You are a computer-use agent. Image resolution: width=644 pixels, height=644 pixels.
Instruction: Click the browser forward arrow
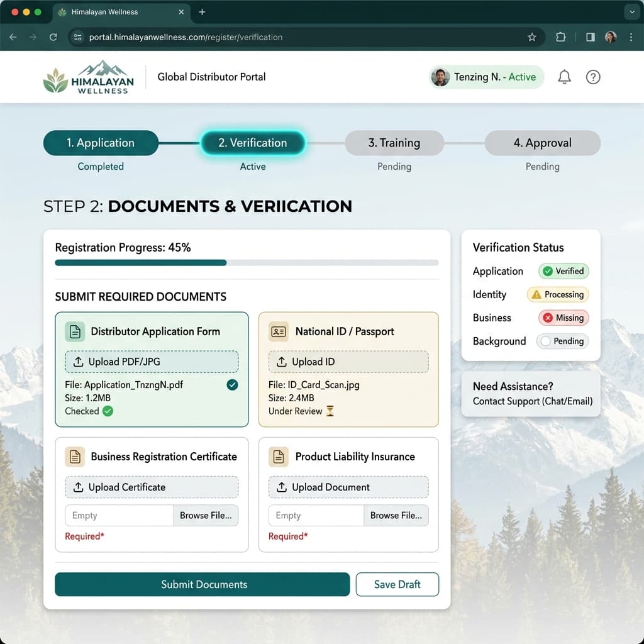coord(33,37)
